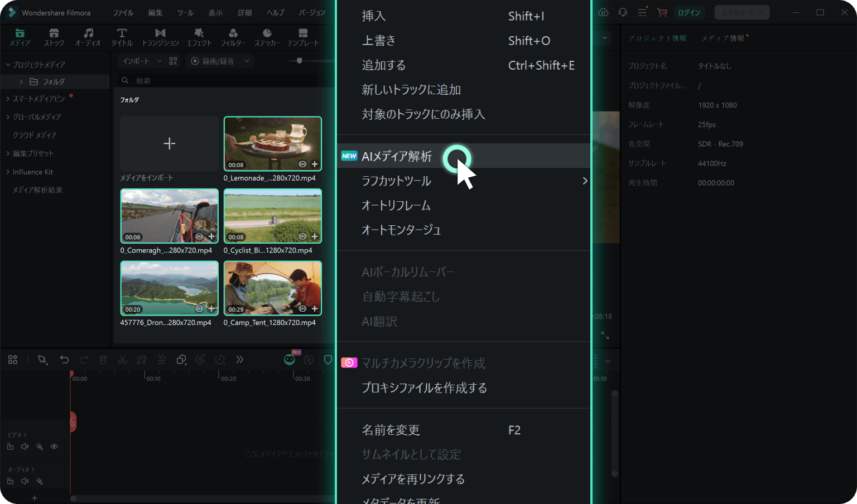This screenshot has height=504, width=857.
Task: Switch to the プロジェクト情報 tab
Action: click(x=657, y=38)
